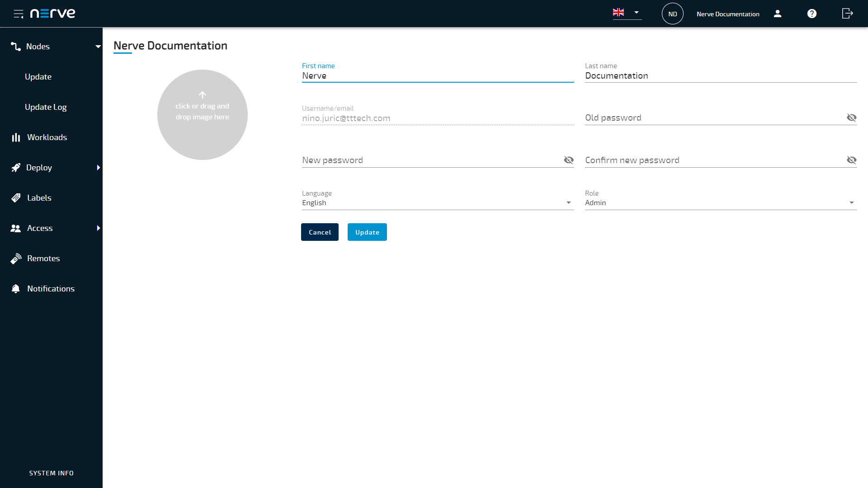The image size is (868, 488).
Task: Click Update menu item under Nodes
Action: 38,76
